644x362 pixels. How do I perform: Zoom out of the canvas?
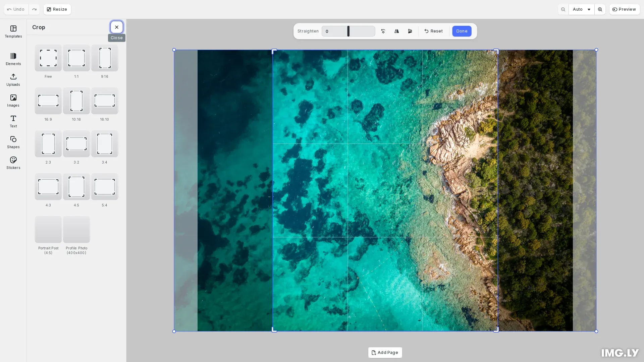click(x=563, y=9)
